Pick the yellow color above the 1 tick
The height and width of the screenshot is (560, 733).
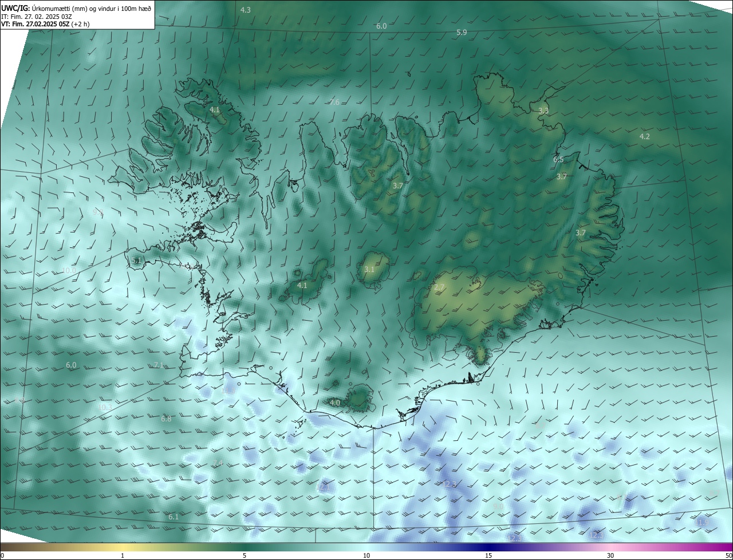[123, 547]
